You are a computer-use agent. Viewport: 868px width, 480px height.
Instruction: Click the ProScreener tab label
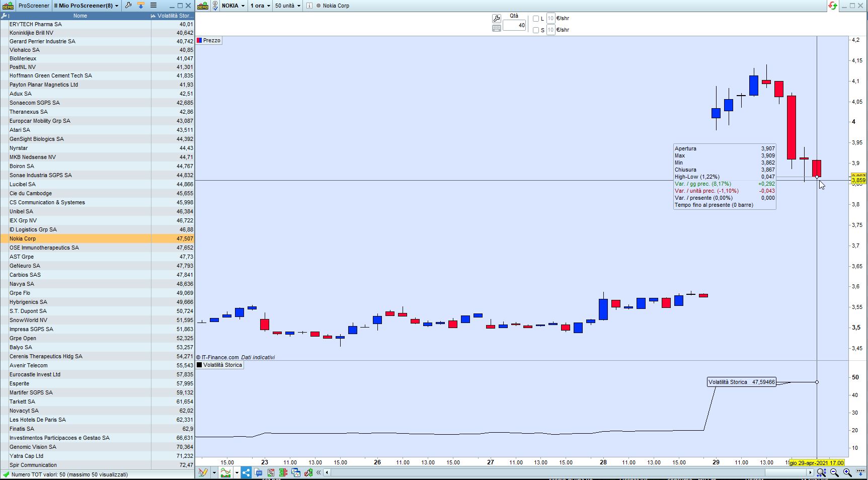pos(34,6)
